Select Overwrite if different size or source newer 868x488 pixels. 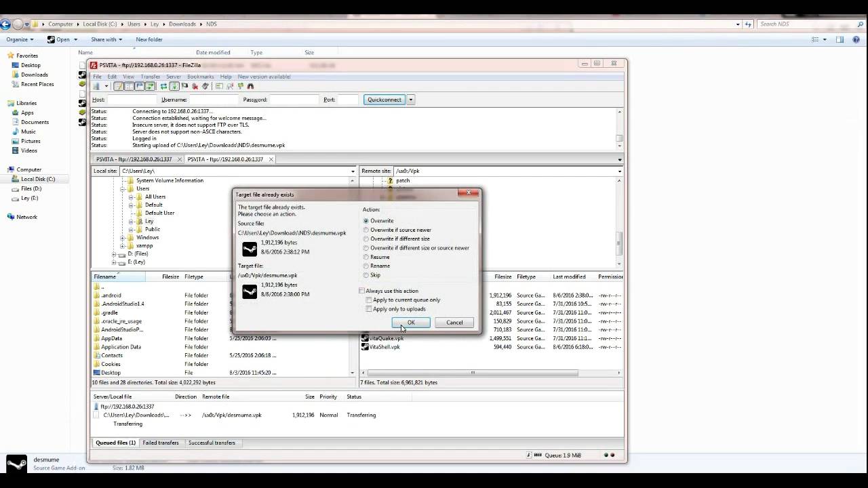366,247
